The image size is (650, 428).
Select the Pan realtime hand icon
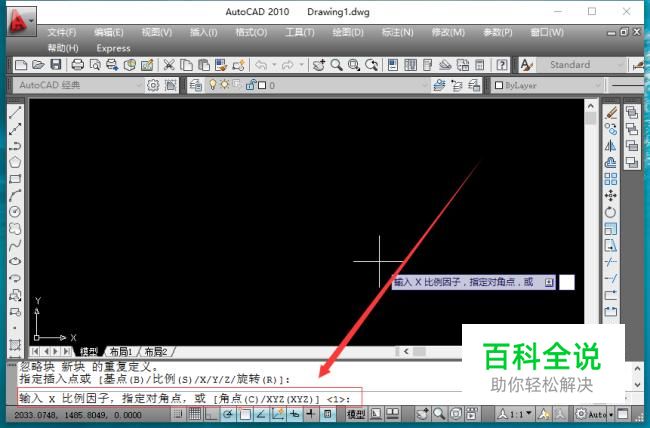pyautogui.click(x=319, y=65)
